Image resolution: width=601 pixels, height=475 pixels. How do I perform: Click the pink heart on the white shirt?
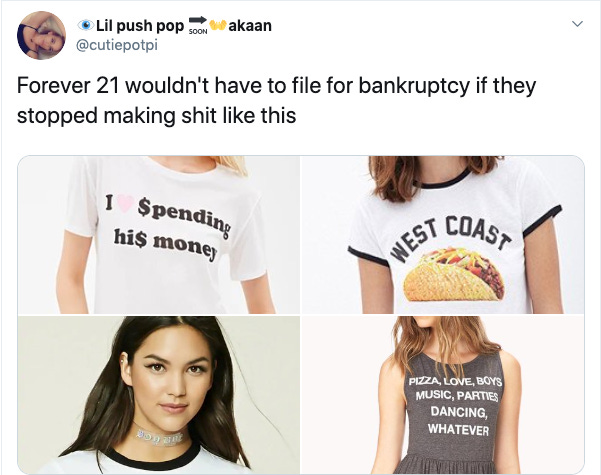125,204
